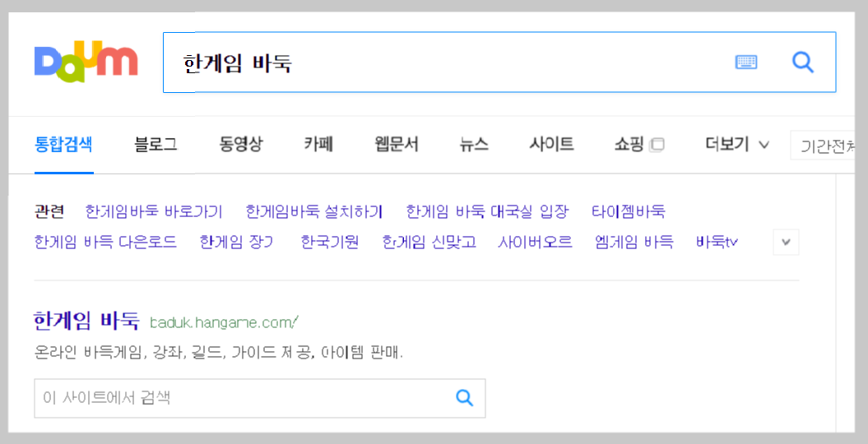Viewport: 868px width, 444px height.
Task: Click related search 사이버오로
Action: point(535,242)
